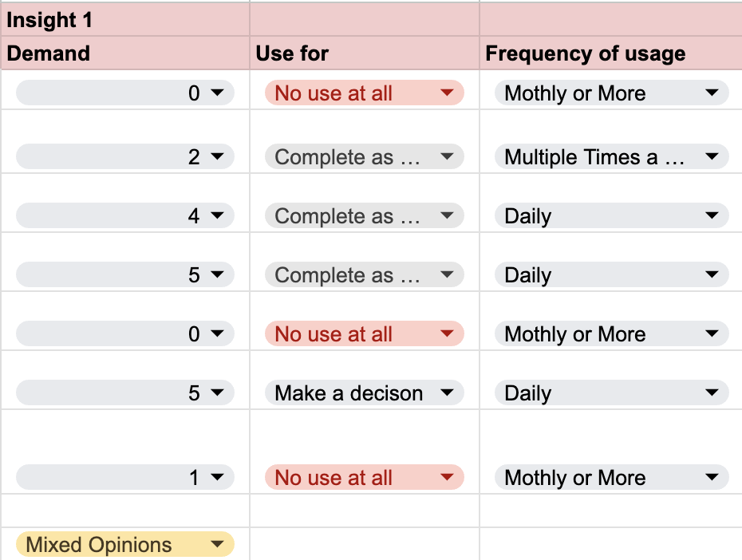
Task: Expand Complete as… chip in Demand 5 row
Action: click(365, 274)
